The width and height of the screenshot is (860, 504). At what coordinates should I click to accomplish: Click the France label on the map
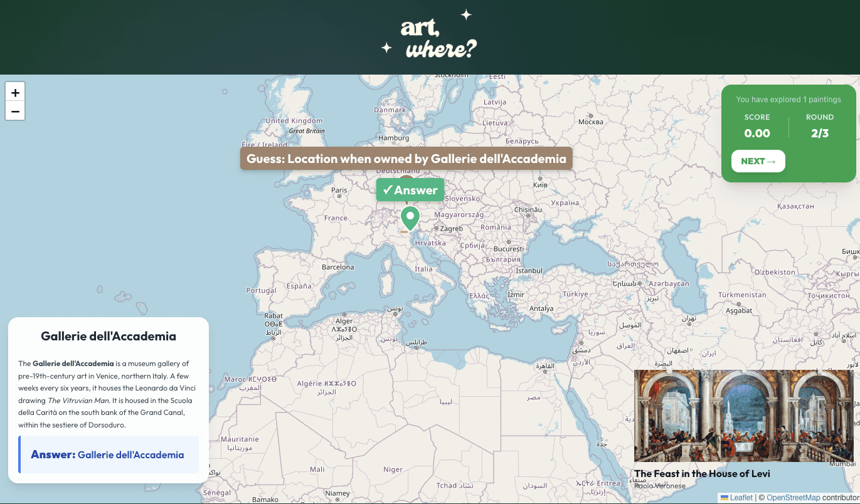(x=336, y=218)
